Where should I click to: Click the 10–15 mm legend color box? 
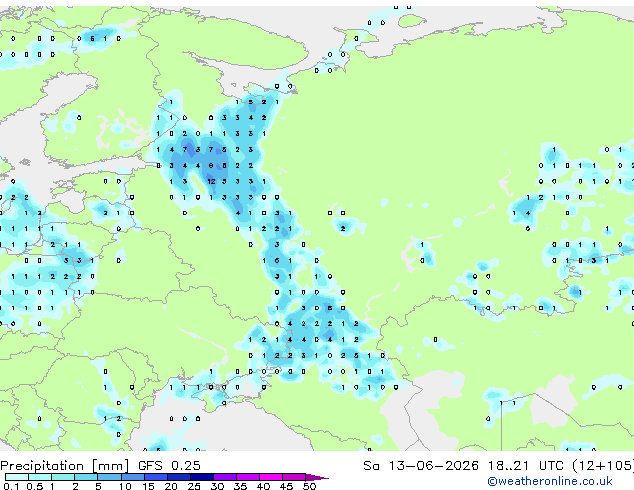coord(133,477)
